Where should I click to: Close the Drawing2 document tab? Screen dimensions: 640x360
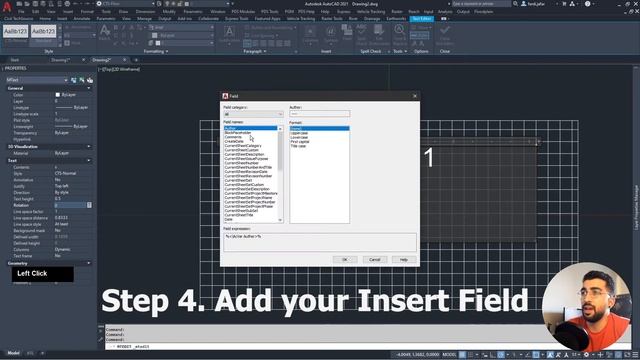click(x=124, y=60)
